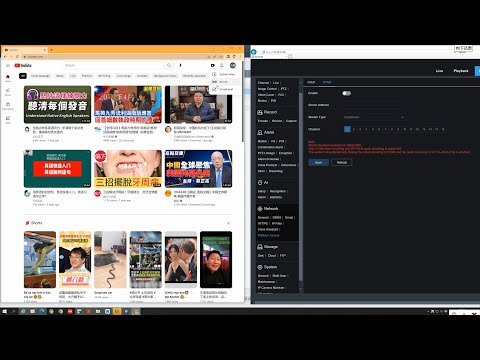Open the YouTube account avatar

tap(233, 65)
